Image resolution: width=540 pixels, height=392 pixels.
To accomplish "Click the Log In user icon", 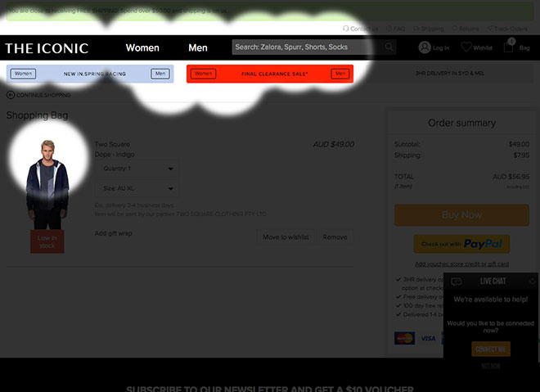I will point(425,47).
